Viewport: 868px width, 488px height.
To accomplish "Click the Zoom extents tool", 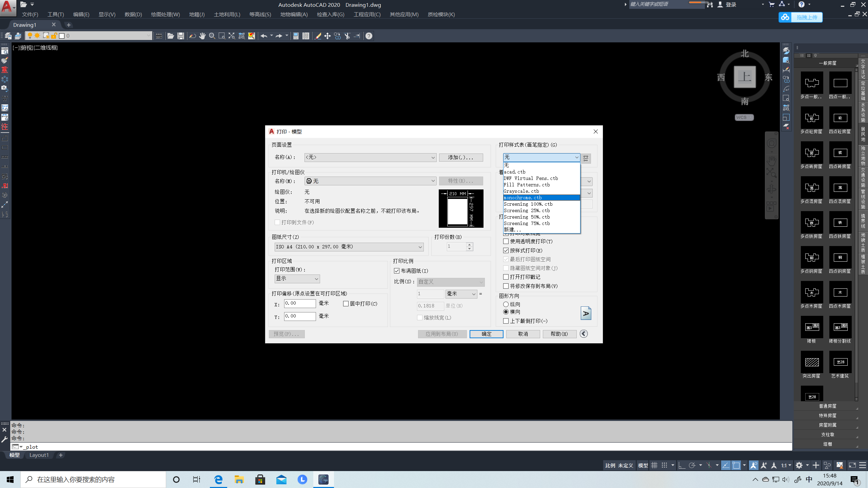I will point(232,36).
